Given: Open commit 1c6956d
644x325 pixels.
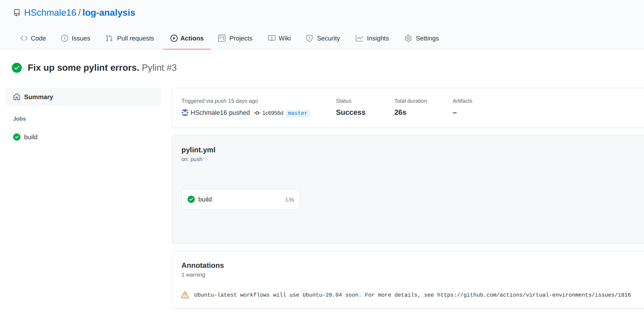Looking at the screenshot, I should (273, 113).
